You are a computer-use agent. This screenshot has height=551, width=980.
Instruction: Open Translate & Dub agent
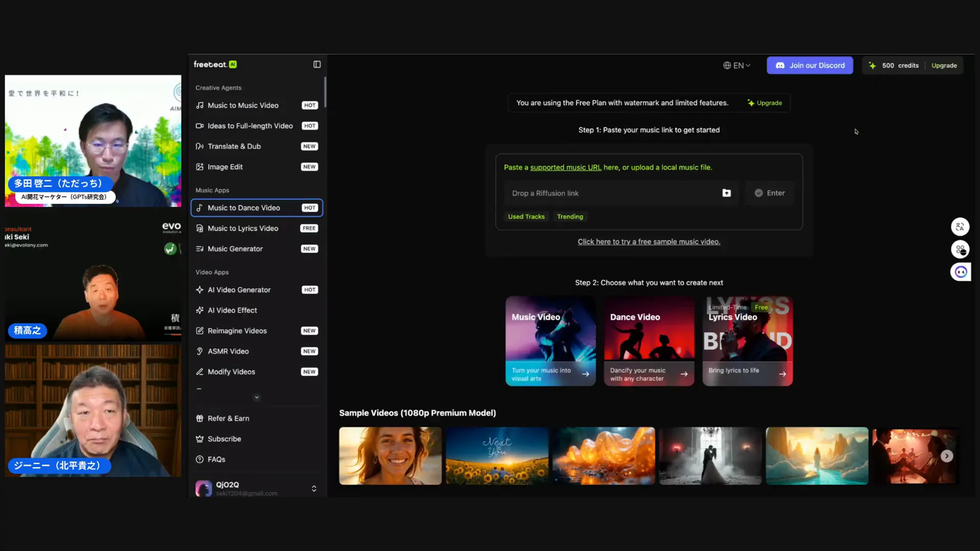[x=257, y=146]
